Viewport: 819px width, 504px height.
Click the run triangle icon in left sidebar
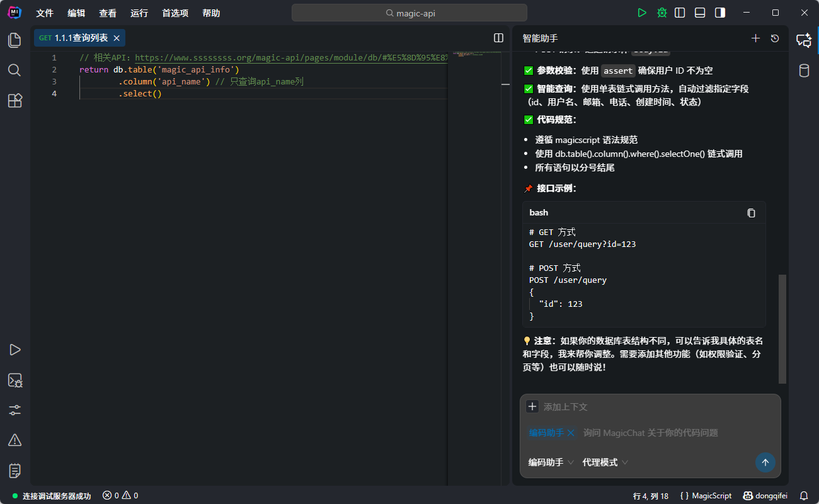(x=14, y=350)
